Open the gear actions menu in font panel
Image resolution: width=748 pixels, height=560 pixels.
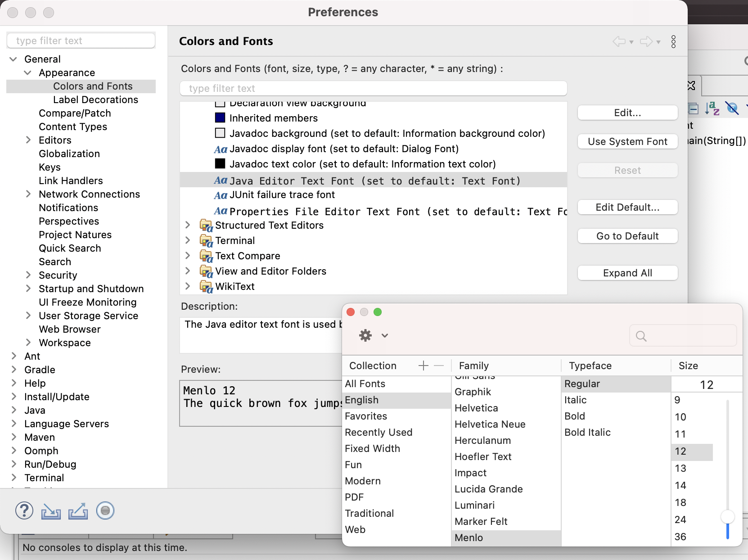(365, 335)
